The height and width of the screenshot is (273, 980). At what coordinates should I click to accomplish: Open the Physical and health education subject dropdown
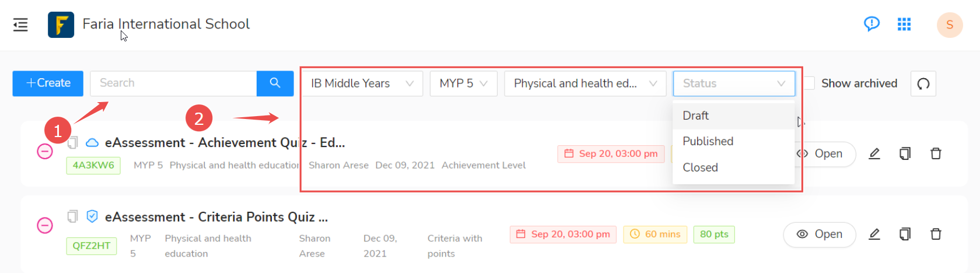tap(585, 83)
